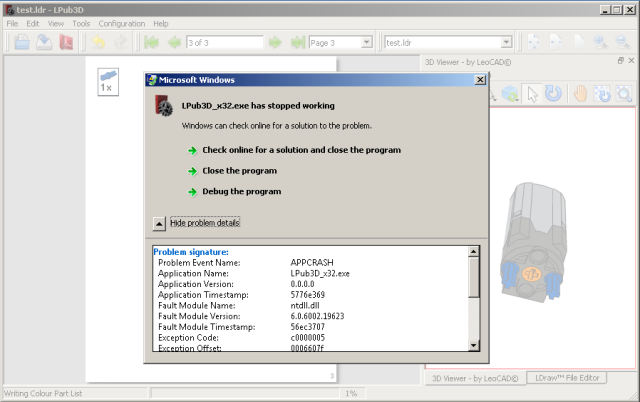Choose Close the program
The image size is (640, 402).
click(239, 171)
